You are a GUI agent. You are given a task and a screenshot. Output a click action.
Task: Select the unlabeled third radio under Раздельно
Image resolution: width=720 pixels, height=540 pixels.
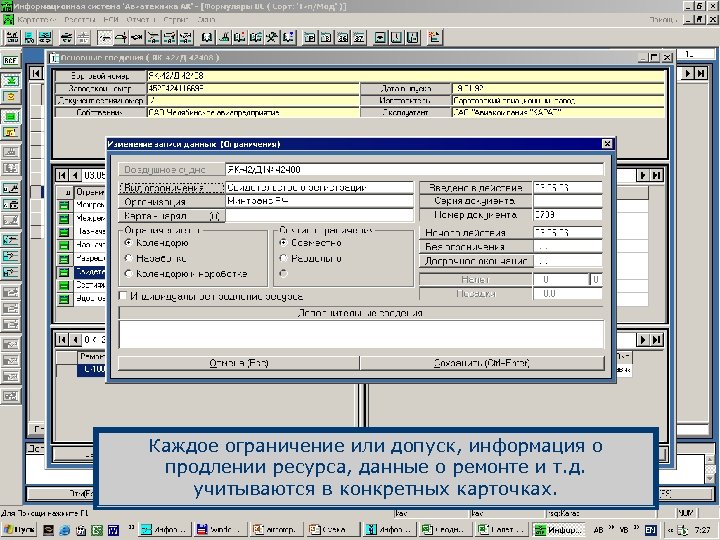[283, 274]
